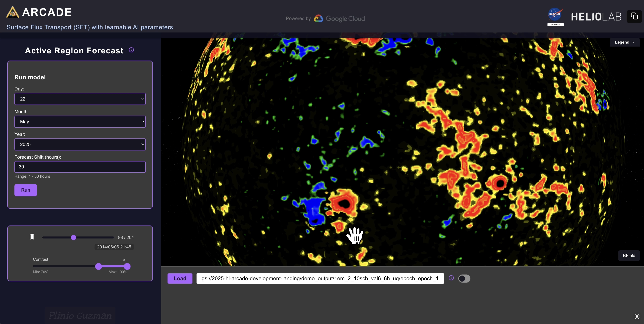Viewport: 644px width, 324px height.
Task: Click the NASA Partner logo
Action: point(555,17)
